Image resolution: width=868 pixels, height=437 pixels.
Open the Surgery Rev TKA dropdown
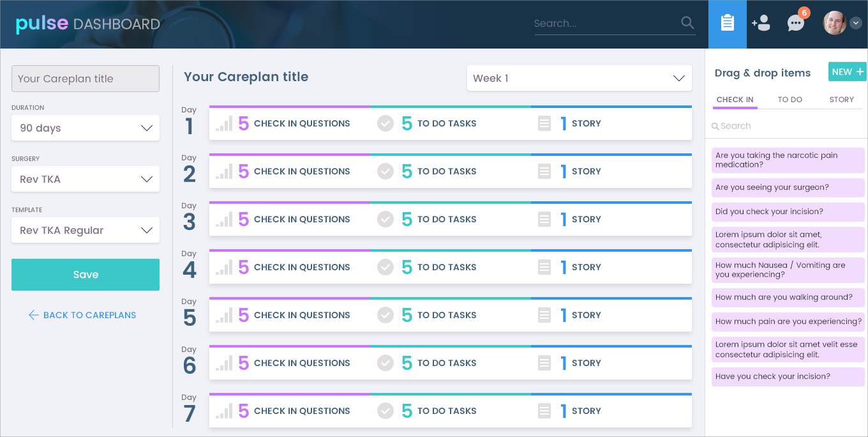pyautogui.click(x=86, y=179)
